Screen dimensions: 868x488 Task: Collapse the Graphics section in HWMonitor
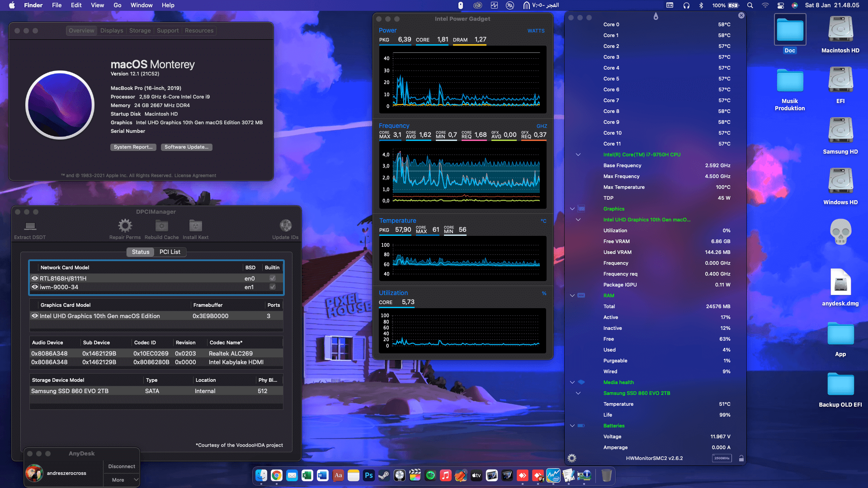pos(572,209)
